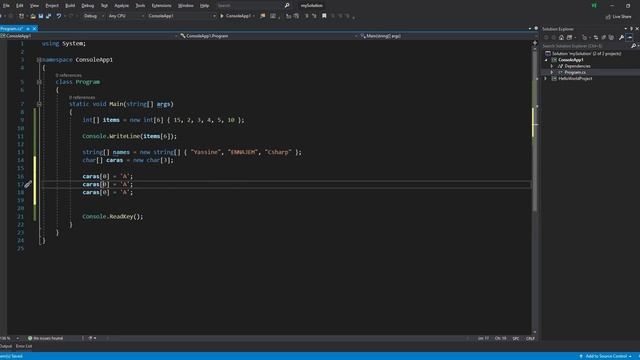Image resolution: width=640 pixels, height=360 pixels.
Task: Open the Edit menu
Action: coord(20,6)
